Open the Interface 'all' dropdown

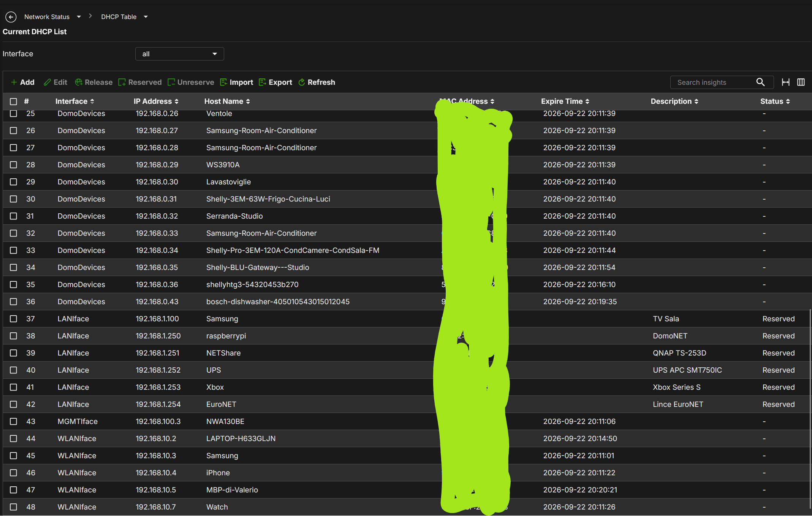tap(180, 54)
